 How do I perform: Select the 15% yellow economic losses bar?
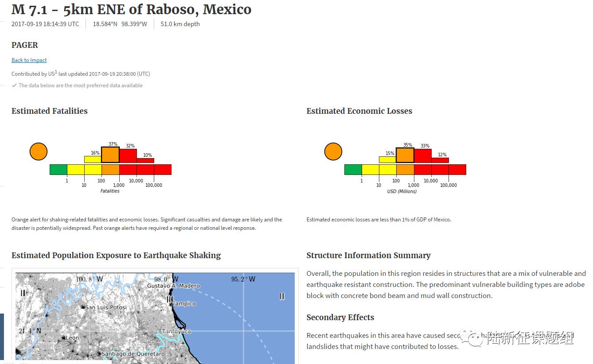(387, 159)
